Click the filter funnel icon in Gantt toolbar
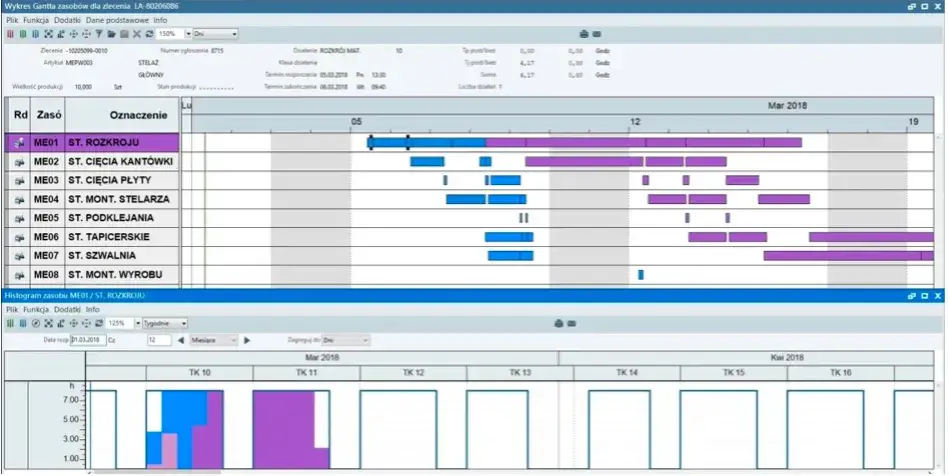The image size is (948, 476). tap(99, 34)
